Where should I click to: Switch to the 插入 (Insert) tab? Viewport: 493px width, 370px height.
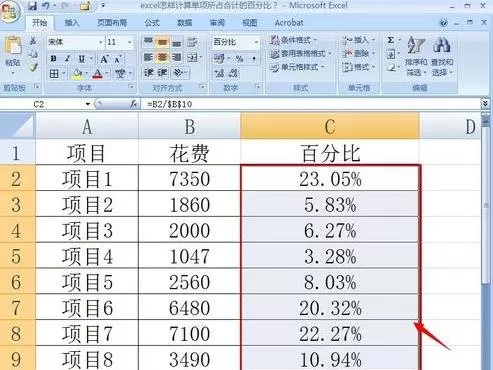point(72,23)
